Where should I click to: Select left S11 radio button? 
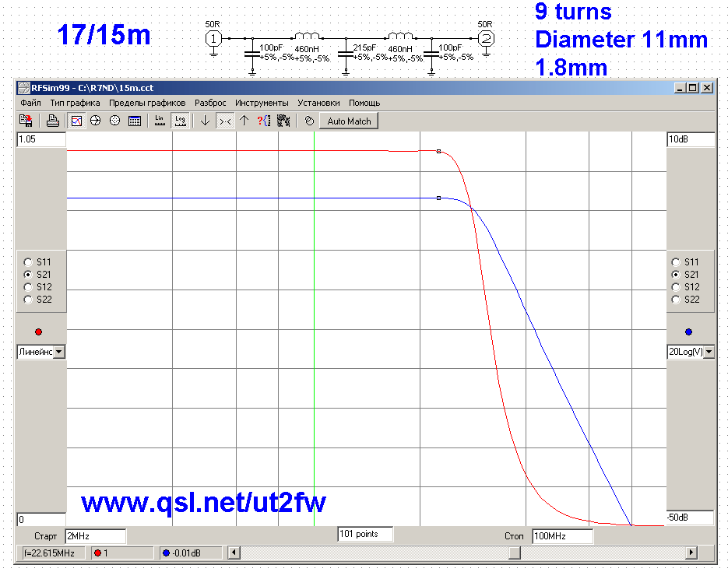coord(29,262)
